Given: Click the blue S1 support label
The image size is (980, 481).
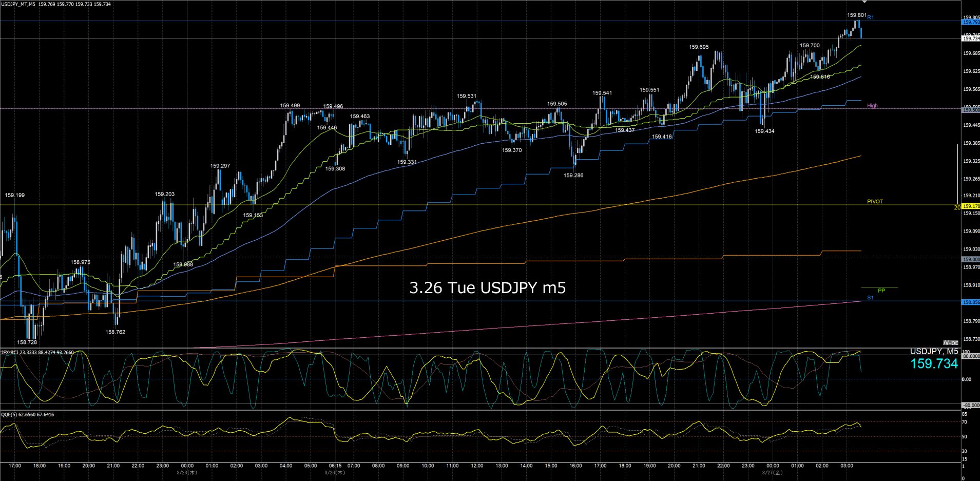Looking at the screenshot, I should click(870, 298).
